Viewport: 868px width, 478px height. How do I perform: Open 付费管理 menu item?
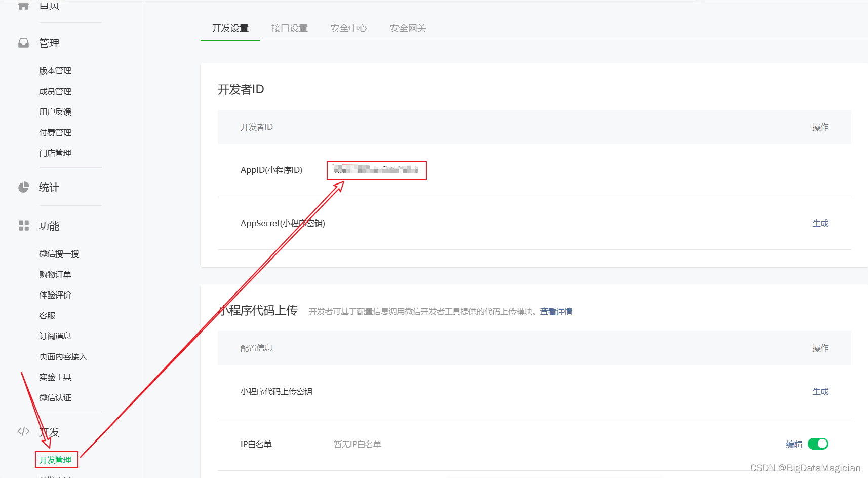55,132
